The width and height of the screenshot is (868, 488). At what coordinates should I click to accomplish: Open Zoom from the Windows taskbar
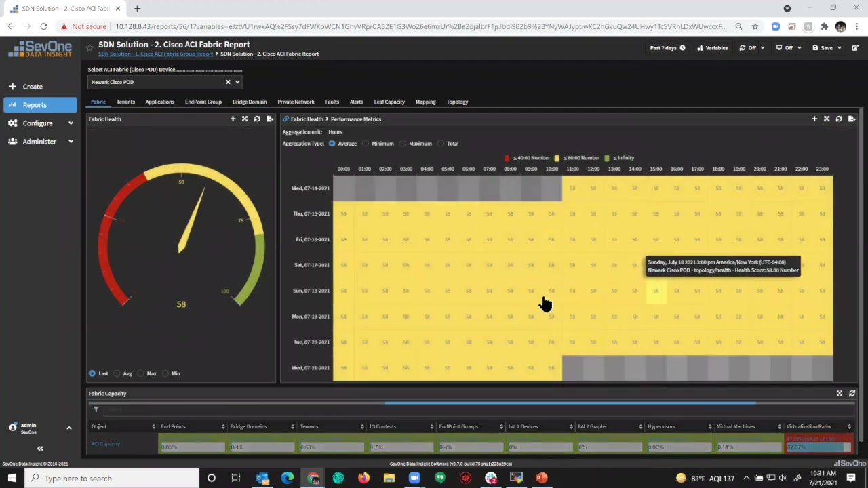pyautogui.click(x=414, y=478)
